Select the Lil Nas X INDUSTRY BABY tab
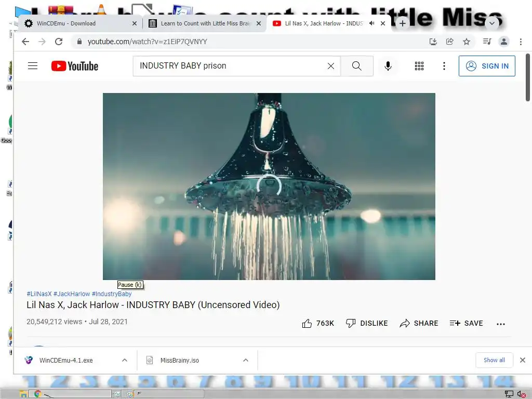Image resolution: width=532 pixels, height=399 pixels. pyautogui.click(x=323, y=23)
